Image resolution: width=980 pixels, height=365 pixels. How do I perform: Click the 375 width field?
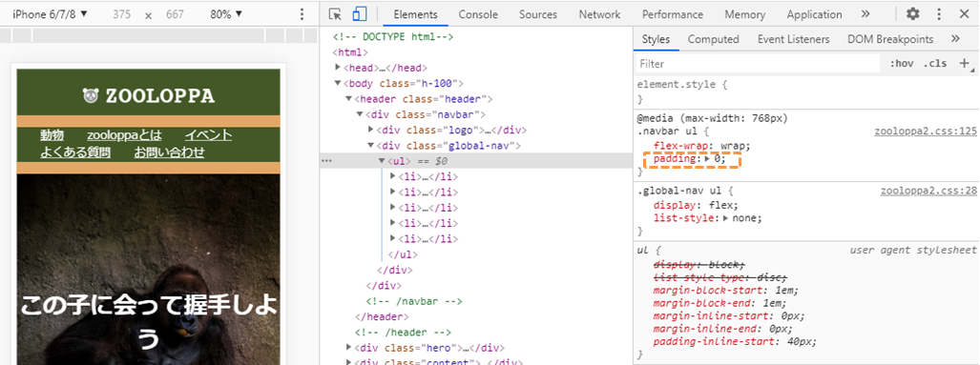[x=122, y=14]
